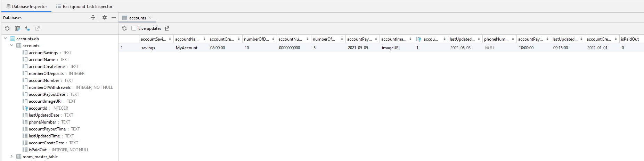Image resolution: width=644 pixels, height=161 pixels.
Task: Open a new query tab icon
Action: pos(17,28)
